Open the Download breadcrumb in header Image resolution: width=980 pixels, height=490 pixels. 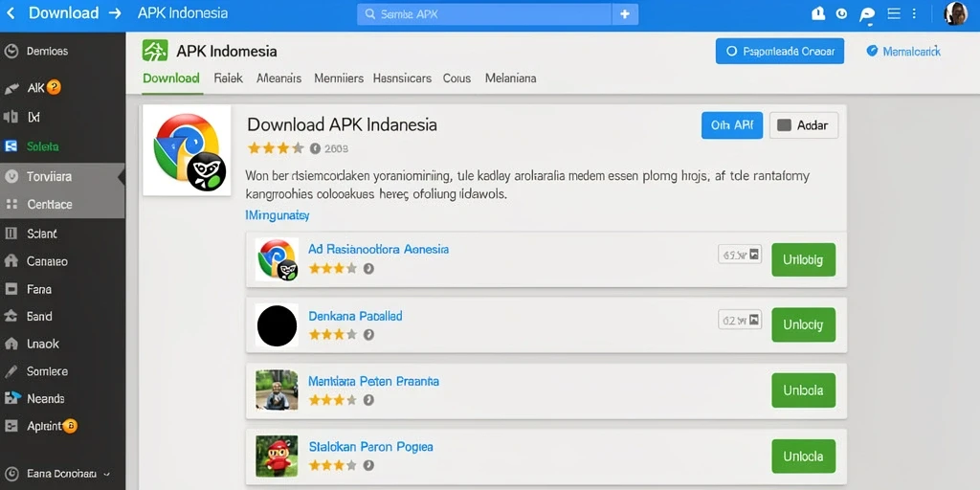tap(64, 13)
